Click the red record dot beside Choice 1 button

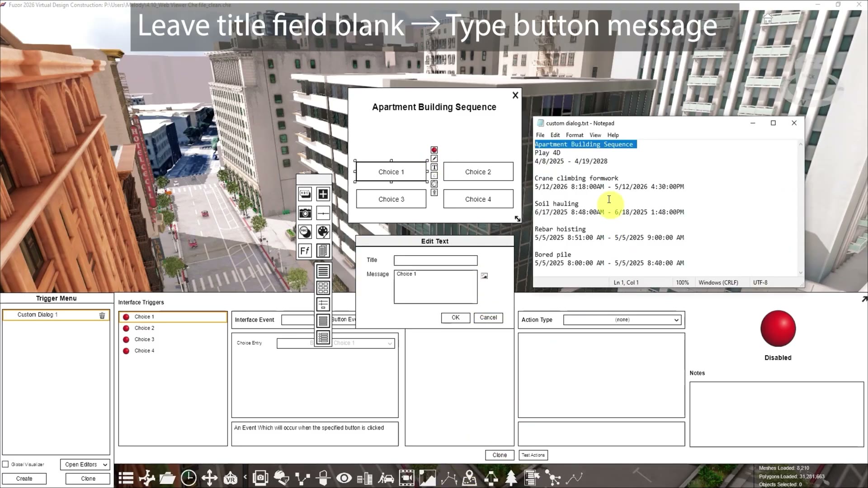click(434, 150)
